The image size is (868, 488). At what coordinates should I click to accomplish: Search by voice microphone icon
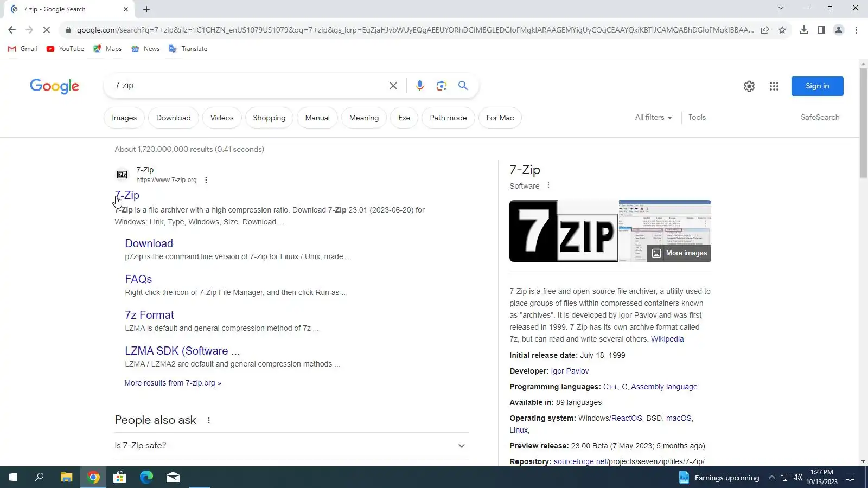pos(420,86)
